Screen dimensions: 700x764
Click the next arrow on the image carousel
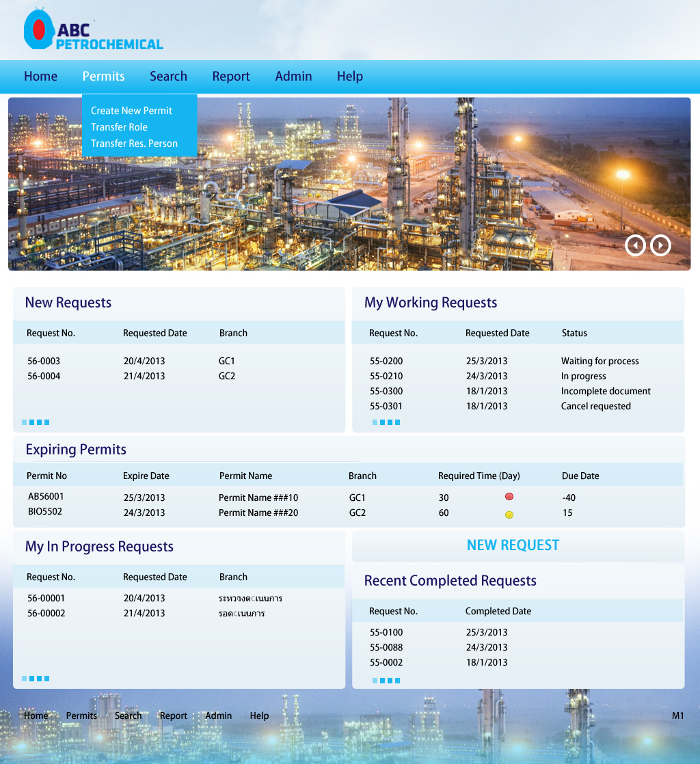[x=660, y=245]
